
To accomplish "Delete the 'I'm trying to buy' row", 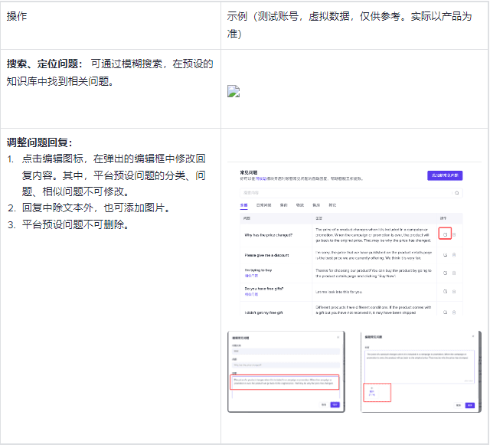I will coord(454,273).
